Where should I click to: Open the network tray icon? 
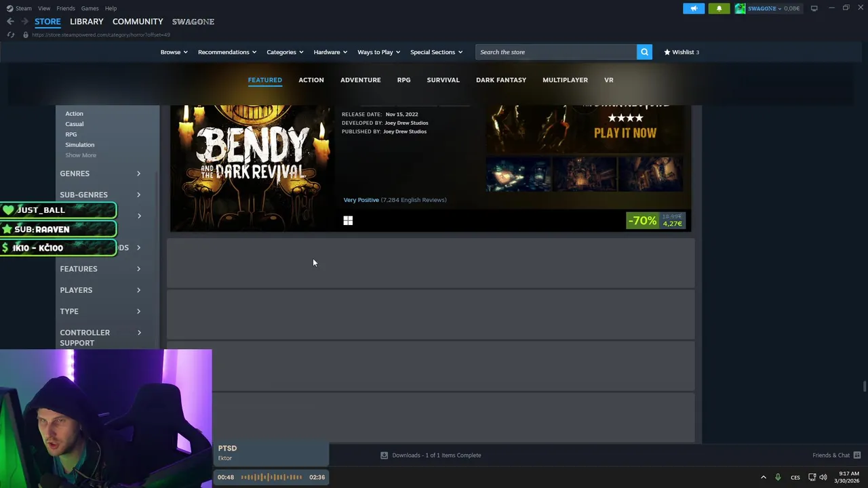click(812, 477)
